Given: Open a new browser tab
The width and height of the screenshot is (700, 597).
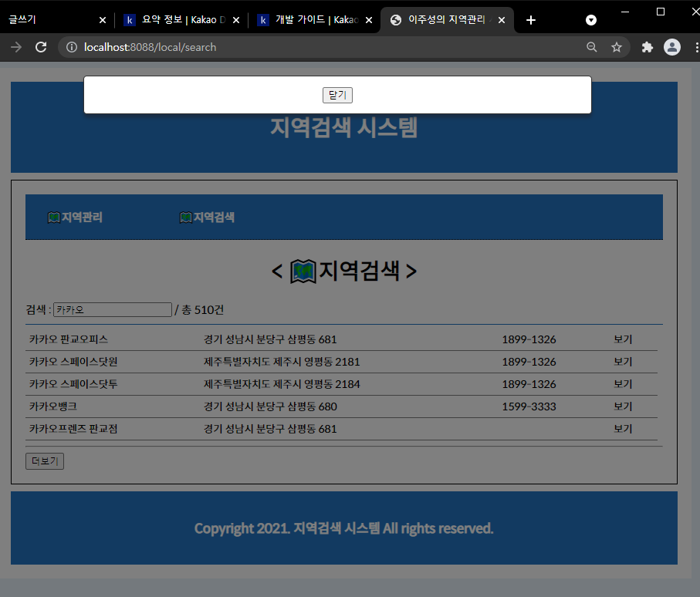Looking at the screenshot, I should pos(531,20).
